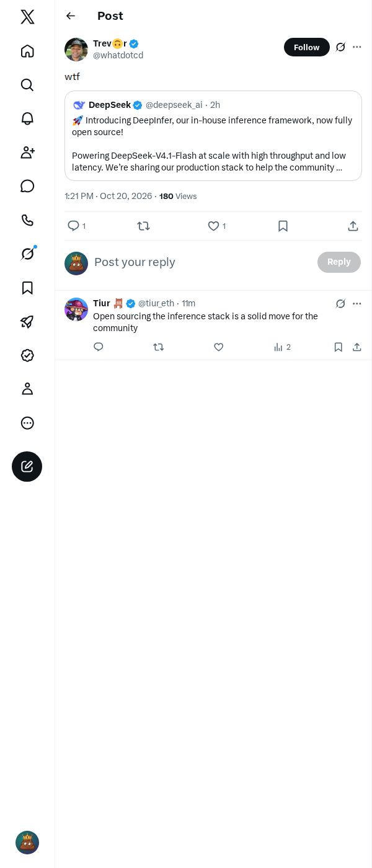Follow Trevor @whatdotcd
The height and width of the screenshot is (868, 372).
[307, 47]
